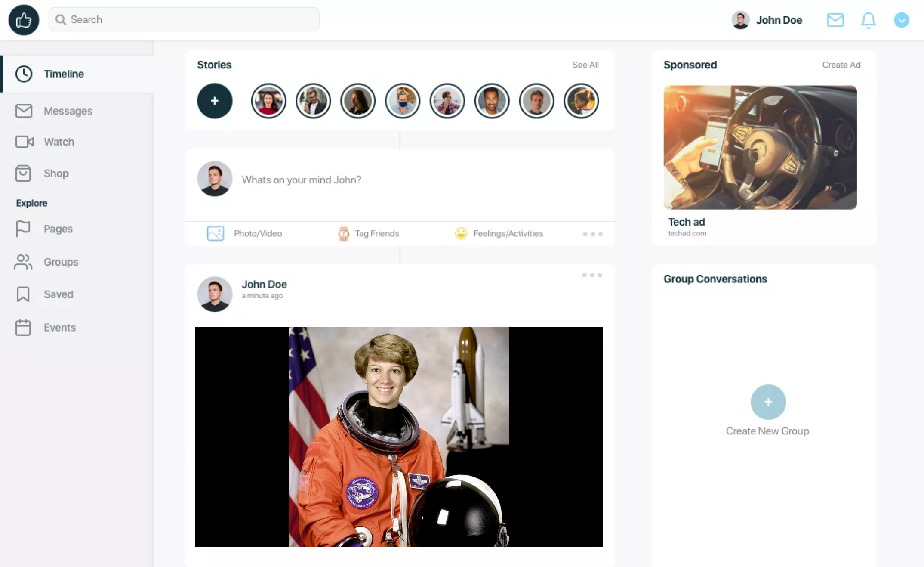Open Messages in the sidebar
The width and height of the screenshot is (924, 567).
(x=68, y=111)
